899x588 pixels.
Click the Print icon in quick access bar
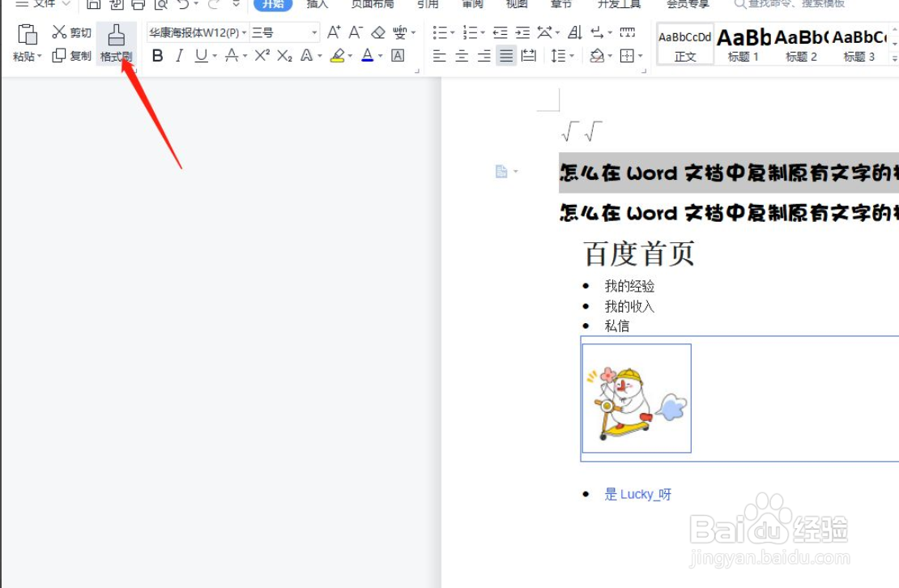pos(138,4)
